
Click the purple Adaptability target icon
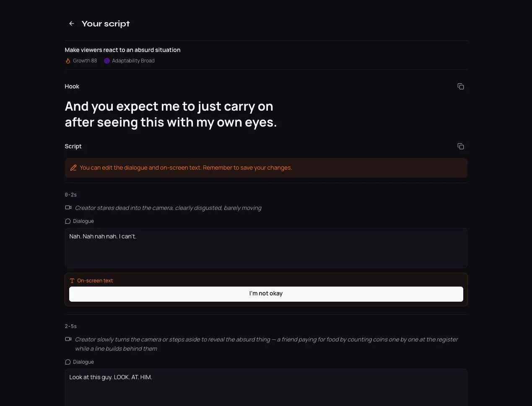[107, 61]
